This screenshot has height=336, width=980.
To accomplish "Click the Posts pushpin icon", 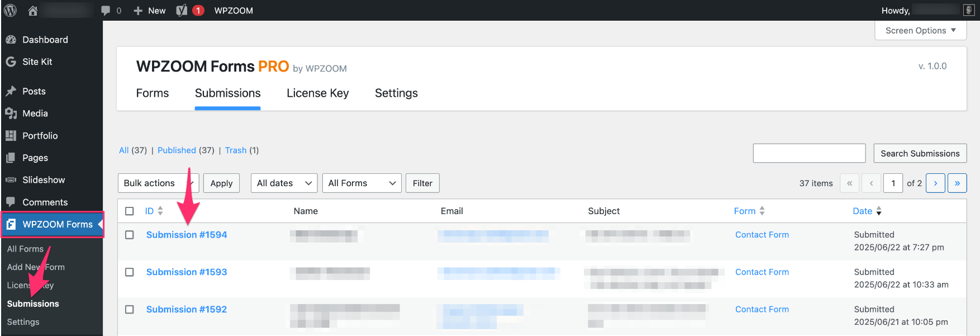I will (11, 91).
